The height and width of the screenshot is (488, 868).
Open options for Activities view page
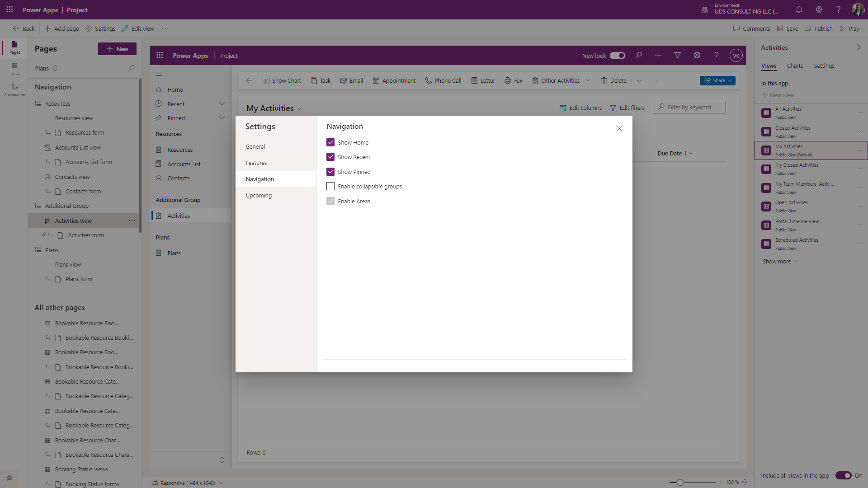[x=132, y=221]
